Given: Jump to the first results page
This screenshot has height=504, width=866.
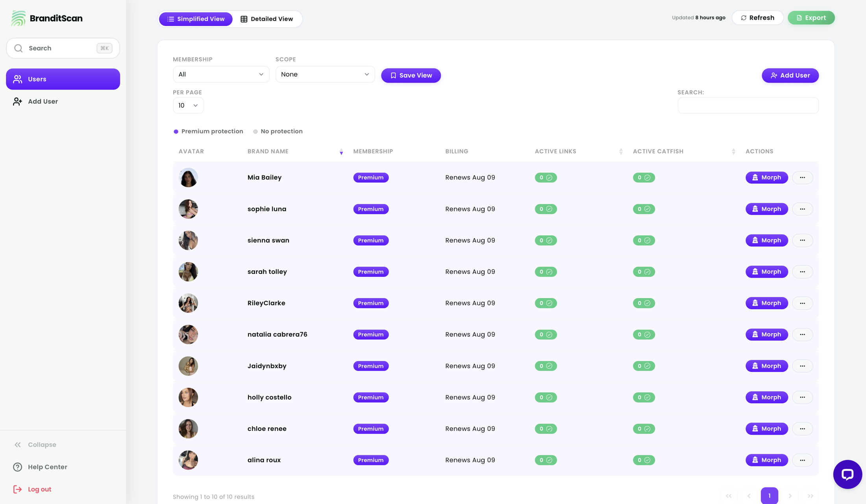Looking at the screenshot, I should point(729,496).
